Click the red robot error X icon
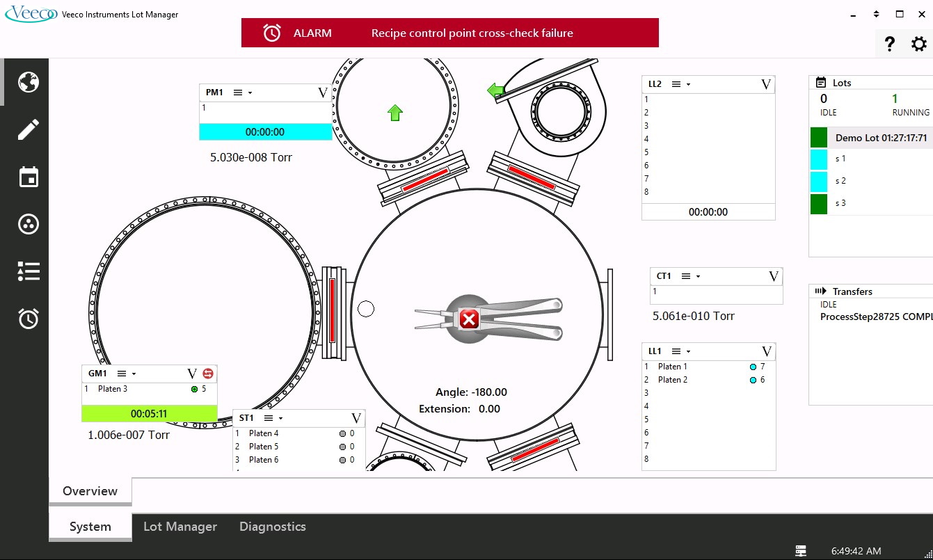Viewport: 933px width, 560px height. point(470,319)
